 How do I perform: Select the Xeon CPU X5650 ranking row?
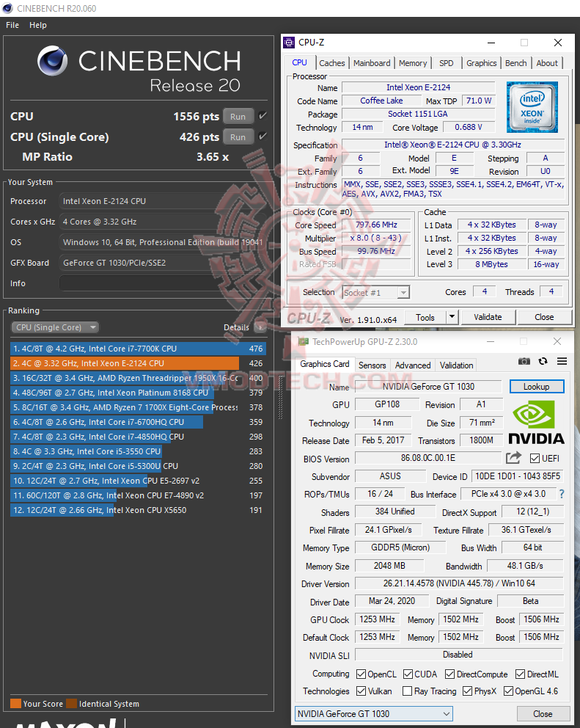tap(139, 510)
